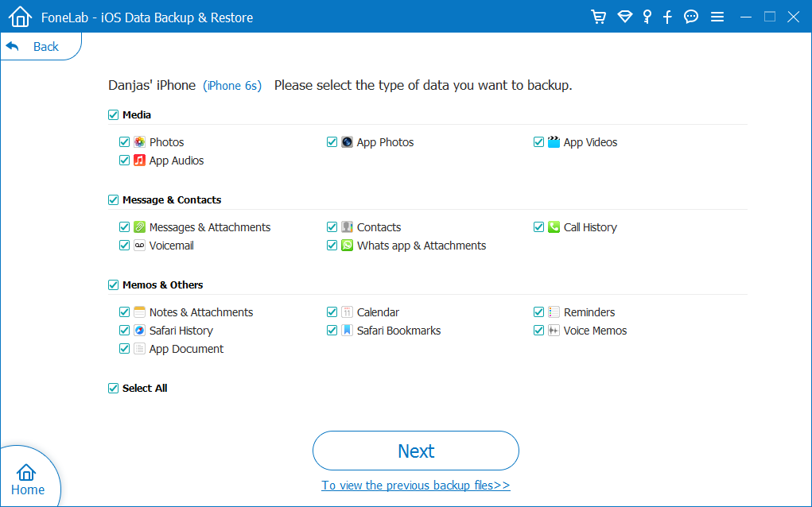Open the hamburger menu icon
The width and height of the screenshot is (812, 507).
pyautogui.click(x=717, y=17)
